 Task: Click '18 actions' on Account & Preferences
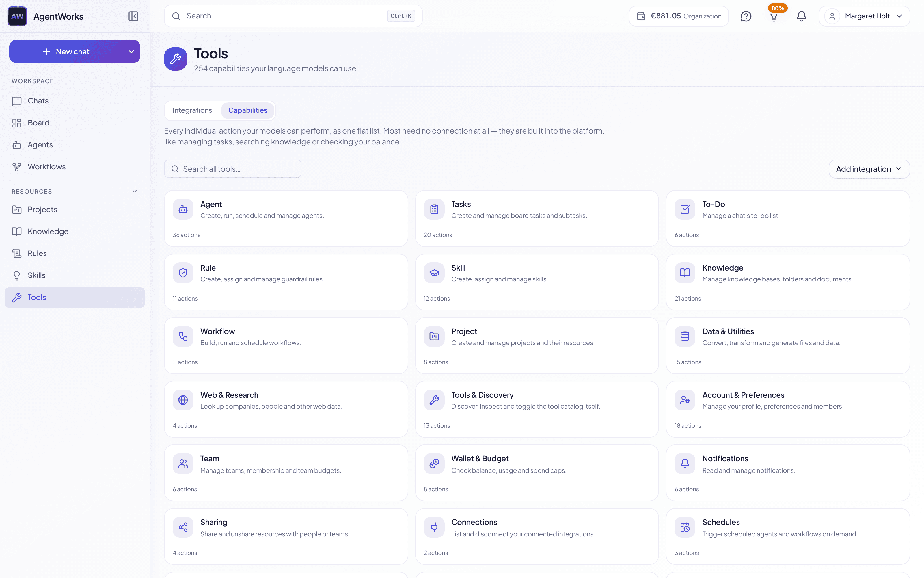pyautogui.click(x=688, y=425)
